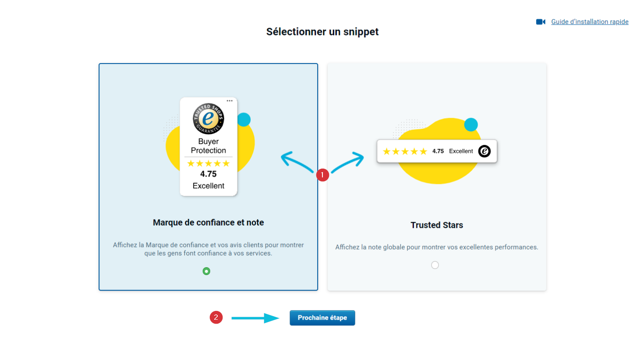The width and height of the screenshot is (644, 346).
Task: Click the red number 2 step marker
Action: [216, 318]
